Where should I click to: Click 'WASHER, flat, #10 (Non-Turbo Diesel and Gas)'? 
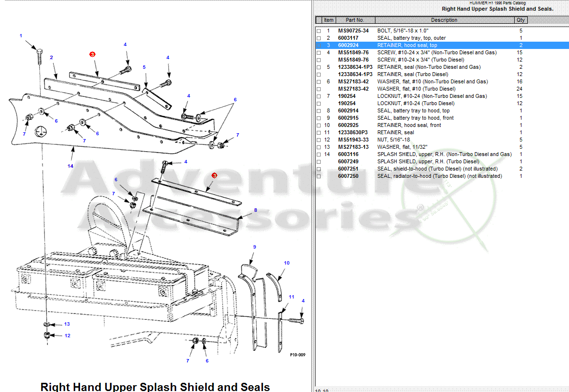point(433,81)
